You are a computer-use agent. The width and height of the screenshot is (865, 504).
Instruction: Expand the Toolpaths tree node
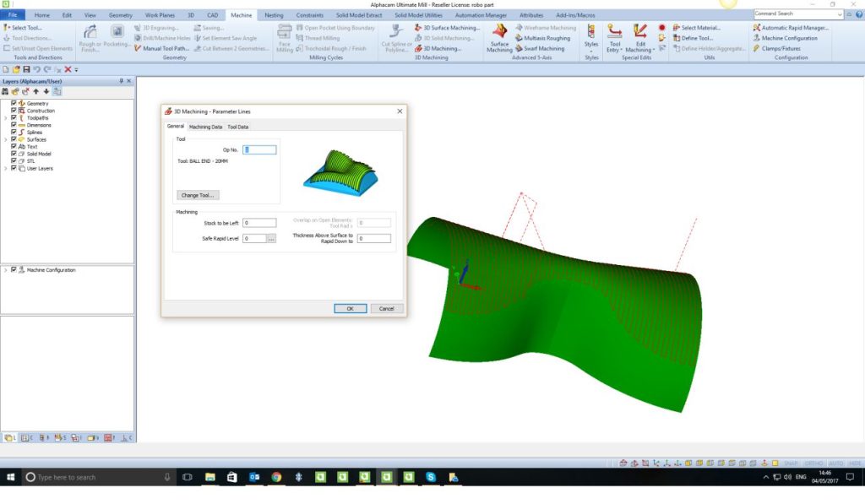pos(6,118)
